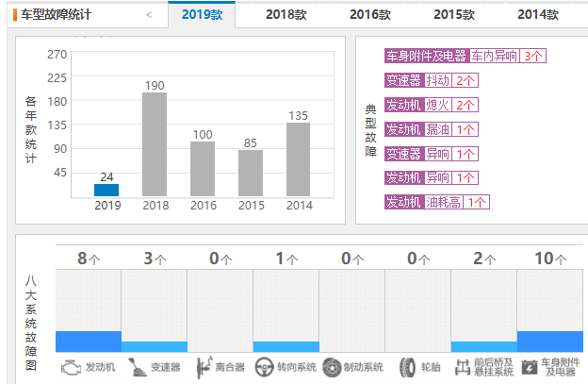Select the brake disc (制动系统) icon
The image size is (588, 384).
point(332,367)
